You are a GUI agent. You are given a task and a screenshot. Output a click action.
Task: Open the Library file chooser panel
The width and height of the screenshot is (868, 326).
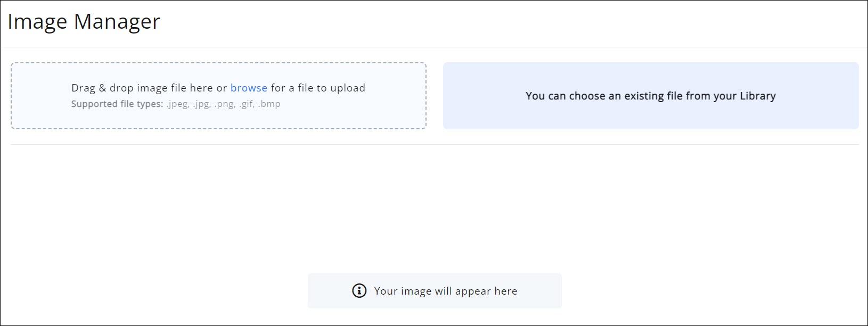650,96
